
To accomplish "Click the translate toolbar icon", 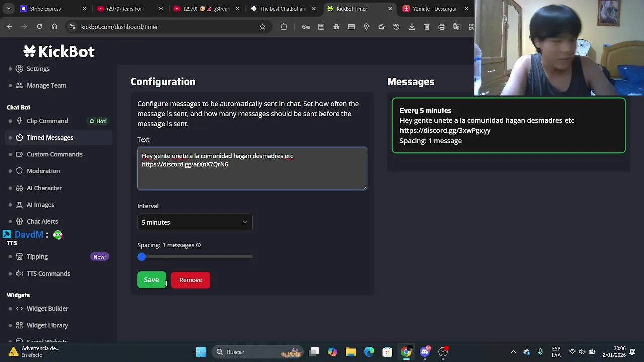I will 457,27.
